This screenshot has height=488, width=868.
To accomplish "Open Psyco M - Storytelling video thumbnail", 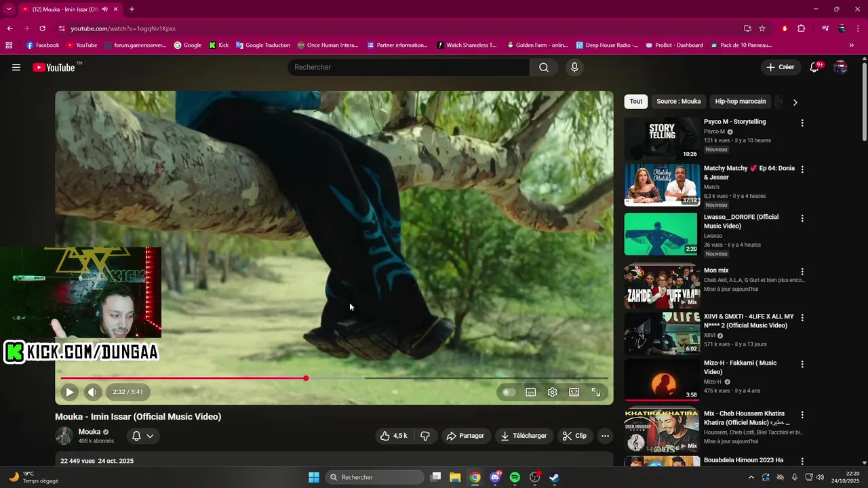I will pyautogui.click(x=662, y=139).
